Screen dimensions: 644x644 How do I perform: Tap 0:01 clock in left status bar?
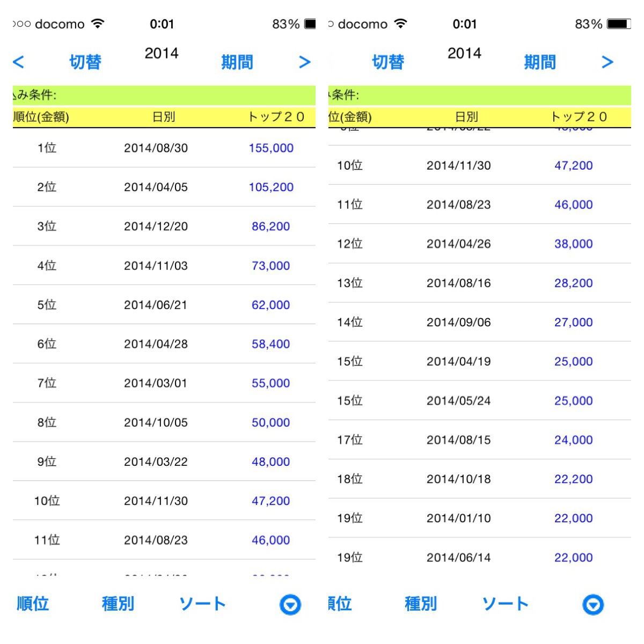162,24
